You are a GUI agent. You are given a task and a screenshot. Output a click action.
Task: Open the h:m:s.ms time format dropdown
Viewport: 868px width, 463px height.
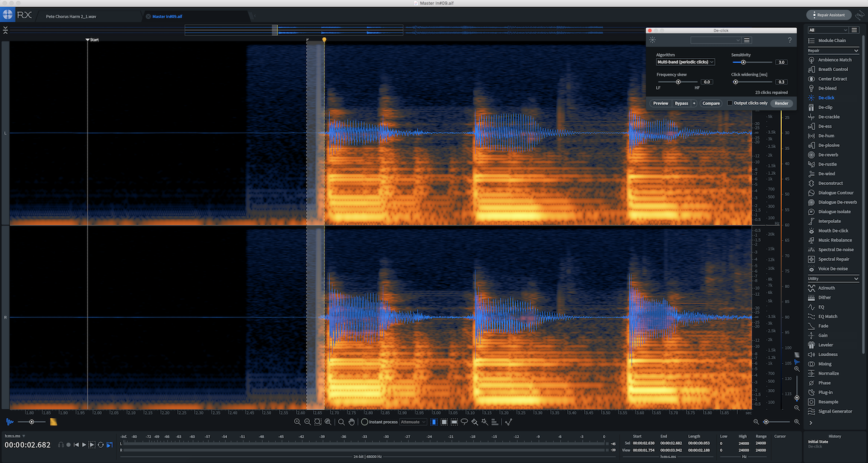15,436
